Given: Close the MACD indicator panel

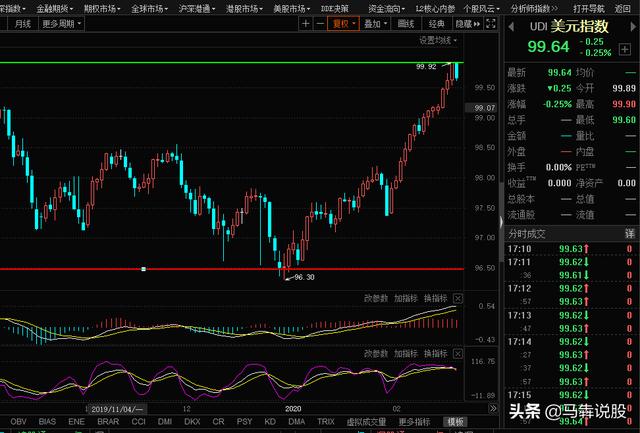Looking at the screenshot, I should pyautogui.click(x=458, y=298).
